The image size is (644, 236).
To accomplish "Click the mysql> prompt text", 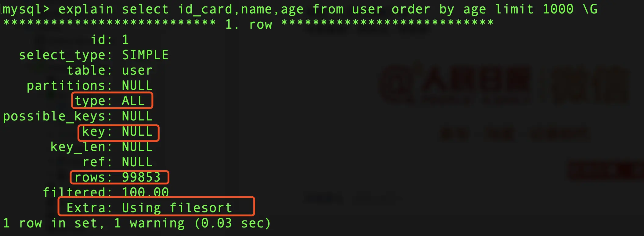I will pyautogui.click(x=26, y=9).
